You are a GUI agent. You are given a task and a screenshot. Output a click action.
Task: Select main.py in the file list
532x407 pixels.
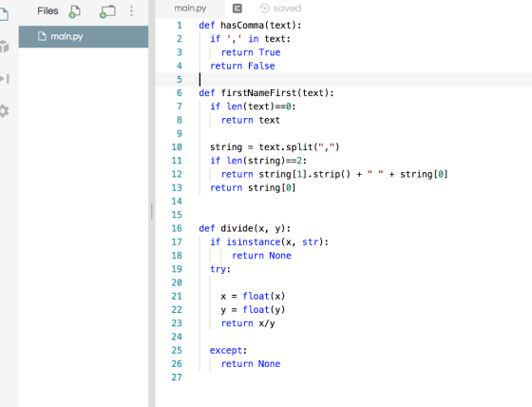coord(84,36)
